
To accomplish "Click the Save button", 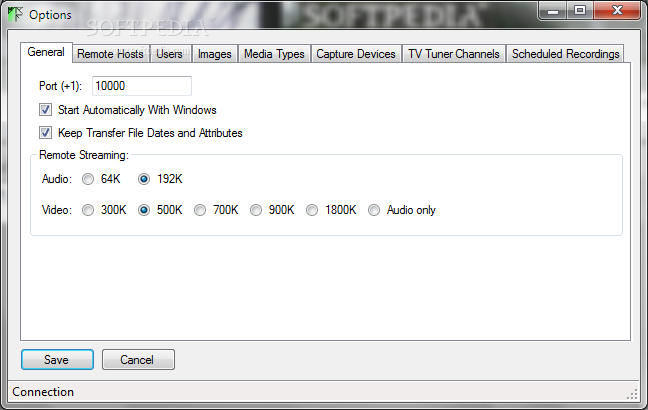I will tap(57, 360).
